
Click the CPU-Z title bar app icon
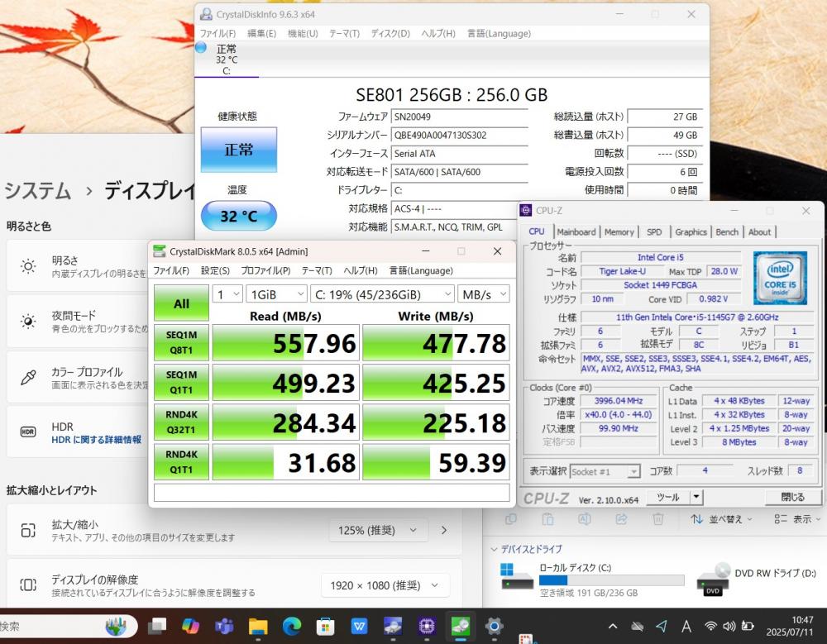[526, 211]
